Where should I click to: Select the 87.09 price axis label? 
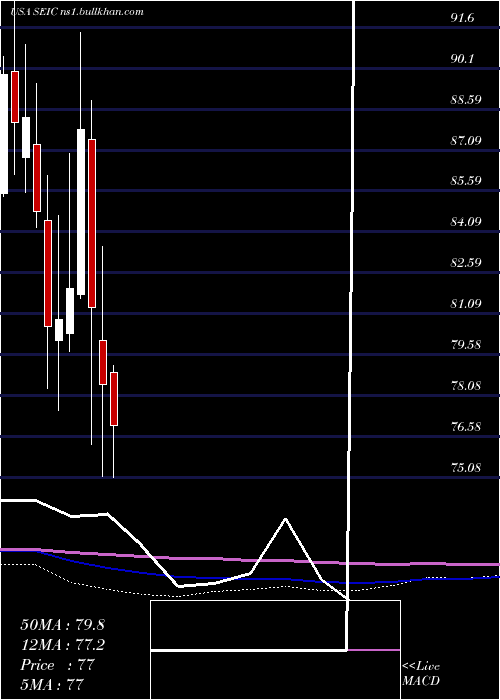(466, 141)
